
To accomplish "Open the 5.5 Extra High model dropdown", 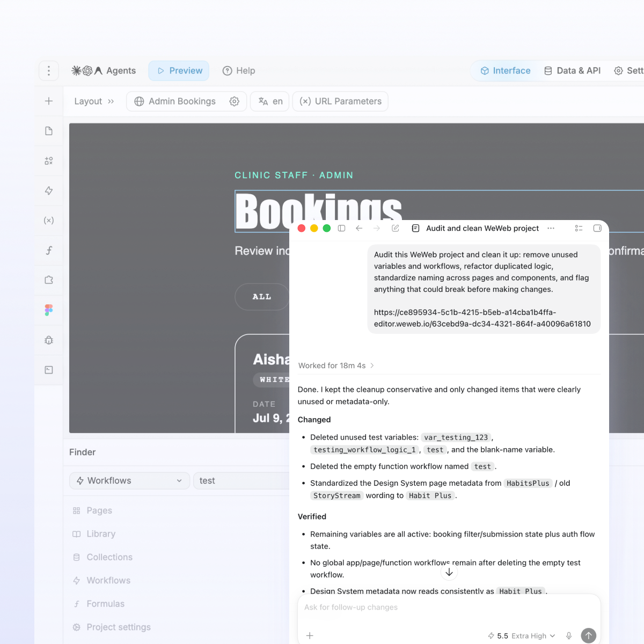I will point(521,635).
